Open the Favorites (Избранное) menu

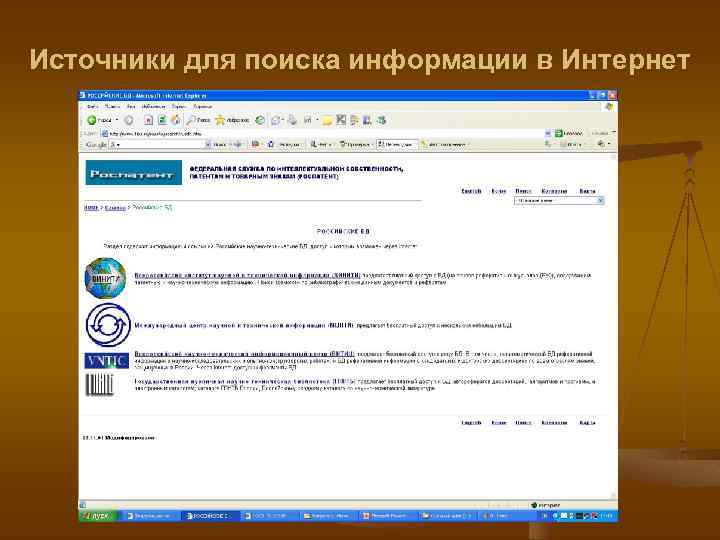coord(153,107)
